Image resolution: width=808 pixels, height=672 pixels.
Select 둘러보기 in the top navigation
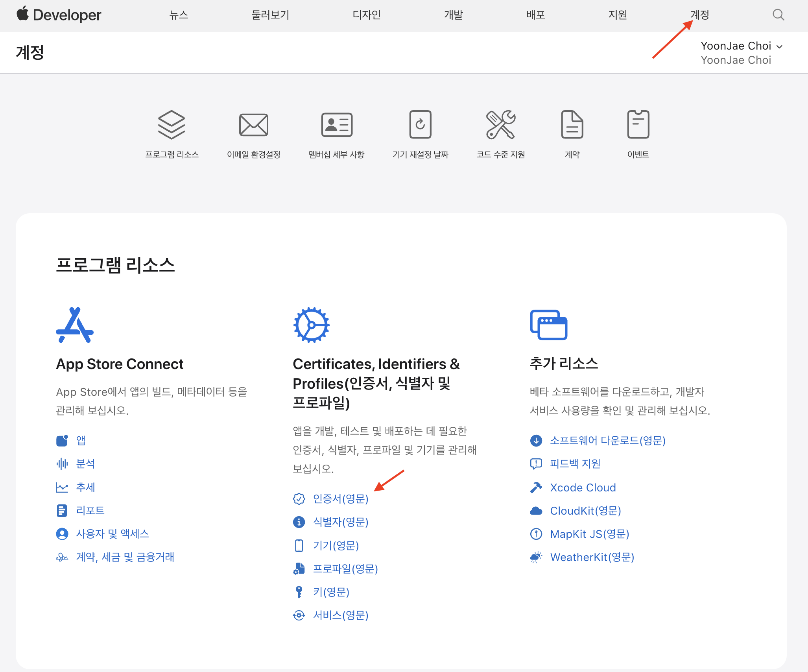pos(270,15)
